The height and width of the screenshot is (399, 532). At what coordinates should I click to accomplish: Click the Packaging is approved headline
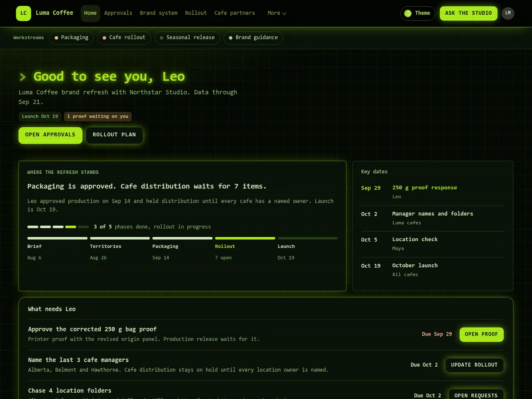click(147, 186)
